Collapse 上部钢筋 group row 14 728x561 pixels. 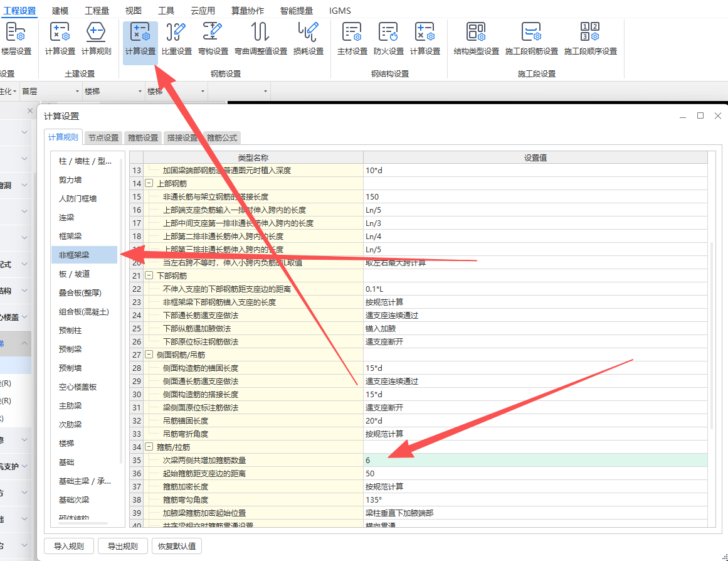tap(149, 184)
